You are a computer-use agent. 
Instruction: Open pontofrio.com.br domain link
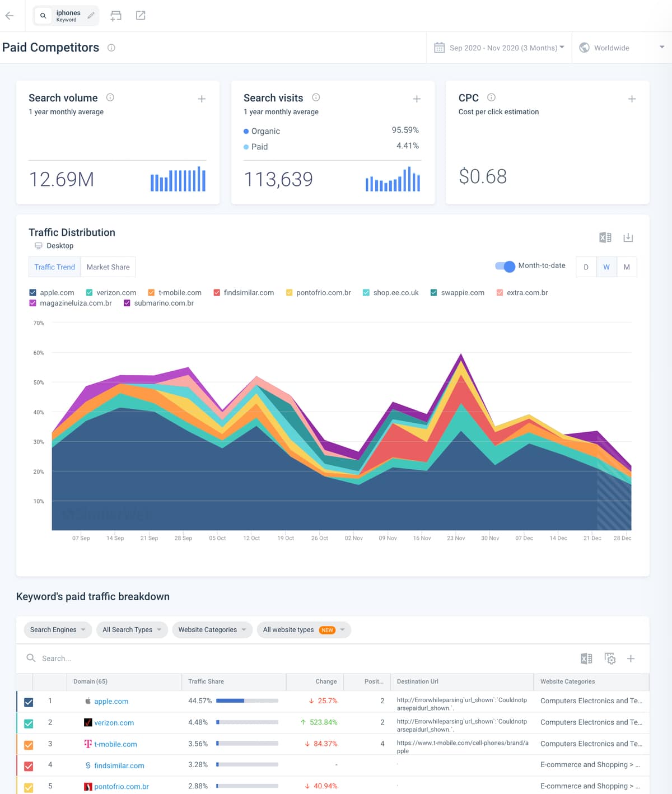click(x=122, y=787)
